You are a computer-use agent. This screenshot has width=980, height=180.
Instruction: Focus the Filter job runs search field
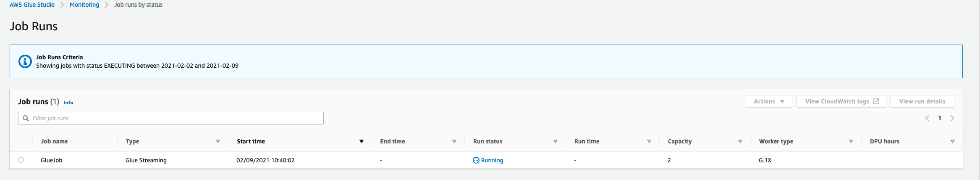pyautogui.click(x=176, y=118)
